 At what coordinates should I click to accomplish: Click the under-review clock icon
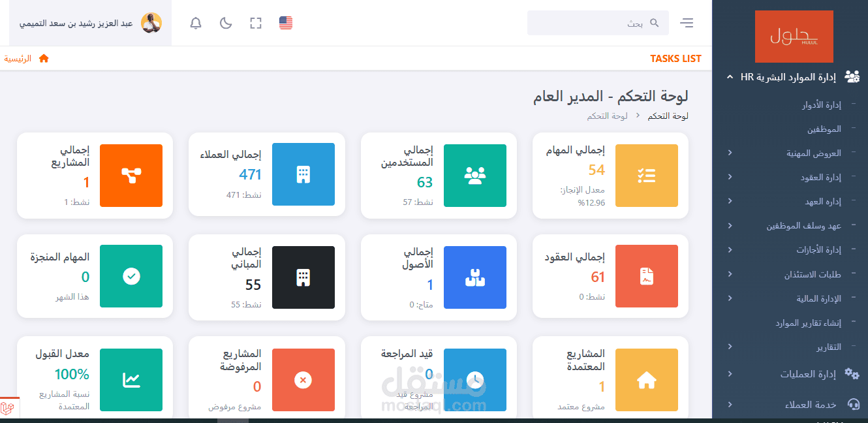474,379
